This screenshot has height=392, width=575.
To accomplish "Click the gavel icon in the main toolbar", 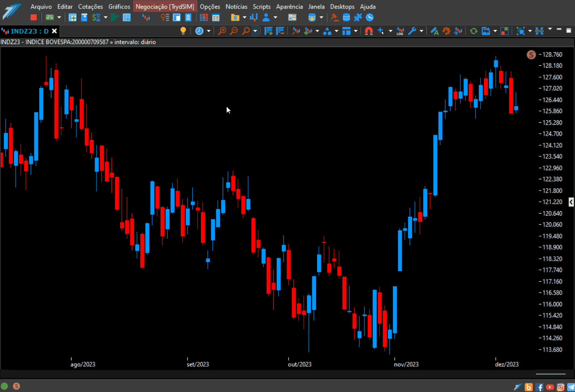I will 335,17.
